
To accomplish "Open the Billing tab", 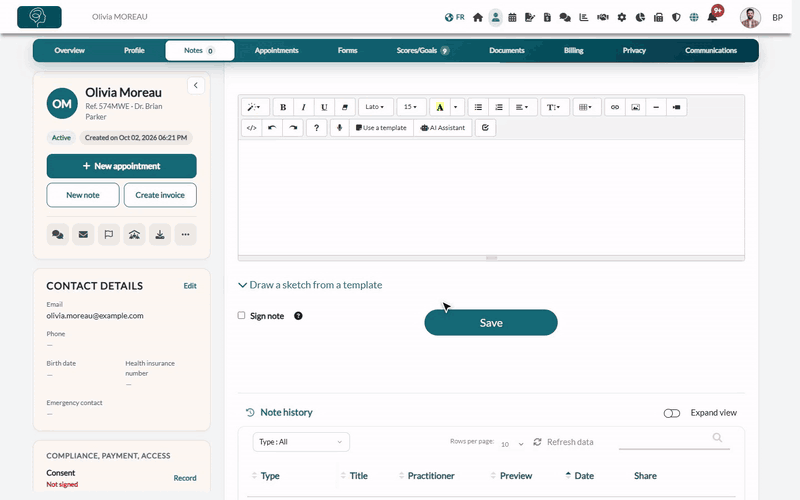I will tap(573, 51).
